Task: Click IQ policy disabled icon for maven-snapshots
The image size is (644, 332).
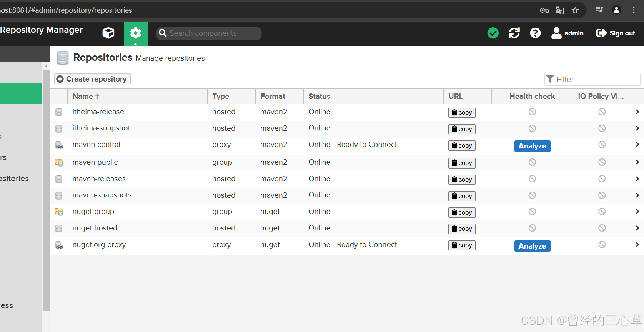Action: click(602, 195)
